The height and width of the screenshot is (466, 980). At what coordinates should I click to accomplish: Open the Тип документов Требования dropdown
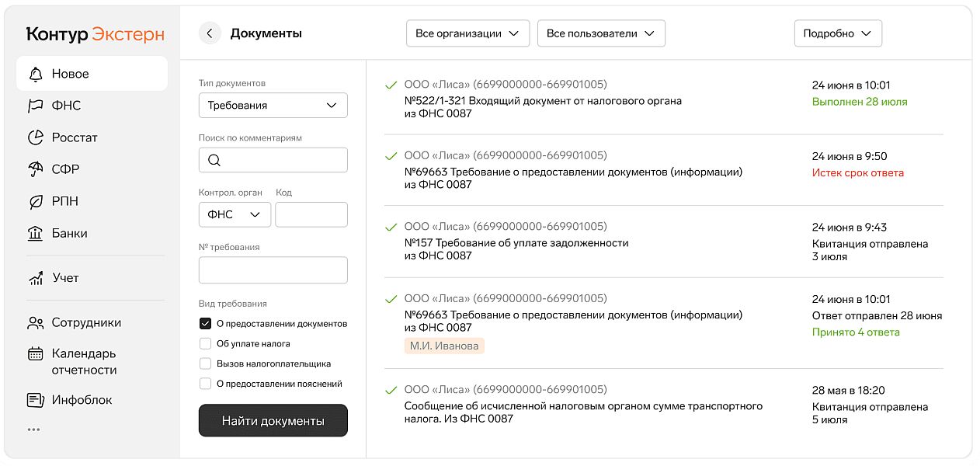click(x=273, y=106)
